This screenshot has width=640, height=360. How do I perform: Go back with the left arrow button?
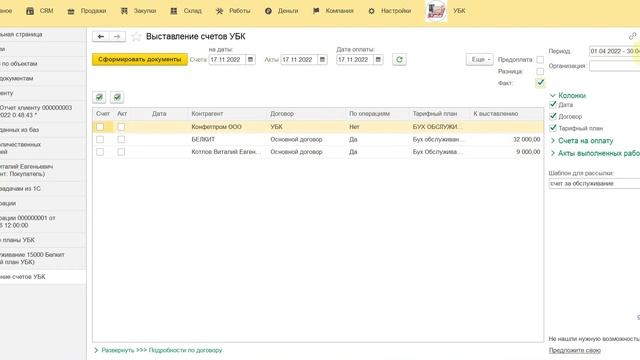pyautogui.click(x=101, y=37)
